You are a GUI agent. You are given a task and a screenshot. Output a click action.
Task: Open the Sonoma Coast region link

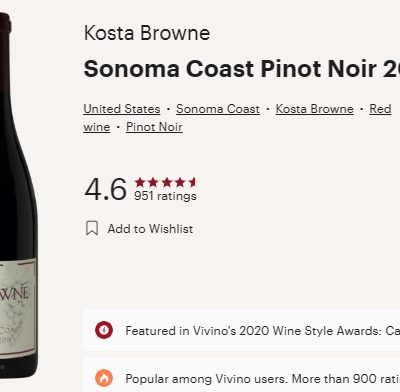coord(218,109)
